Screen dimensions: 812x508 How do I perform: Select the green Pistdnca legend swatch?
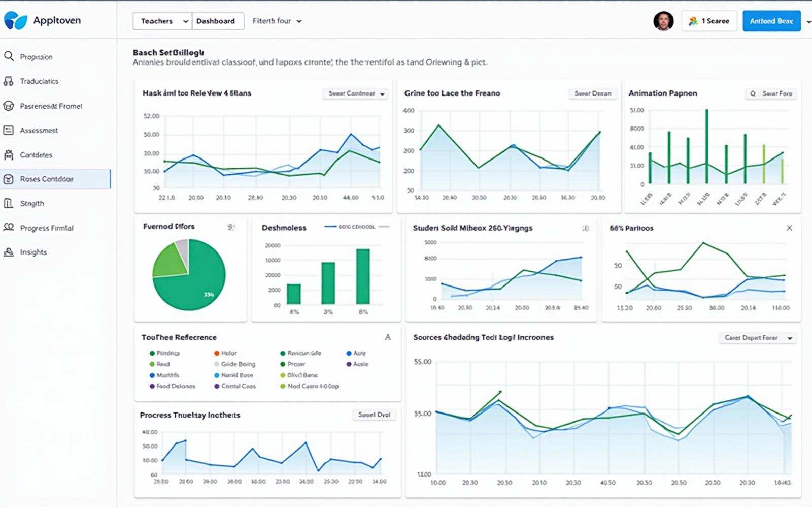point(151,353)
